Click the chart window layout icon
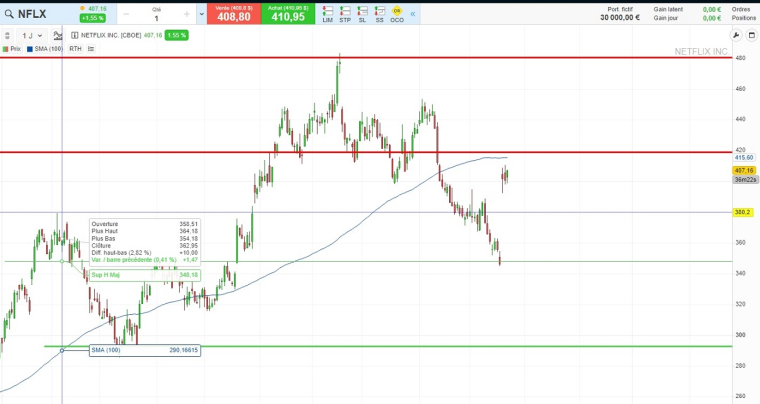This screenshot has width=760, height=404. tap(750, 35)
